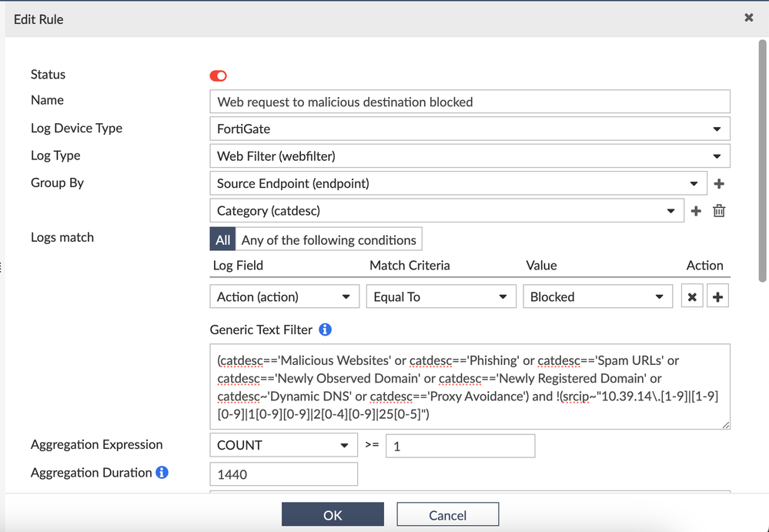Click the Cancel button
769x532 pixels.
pos(447,515)
